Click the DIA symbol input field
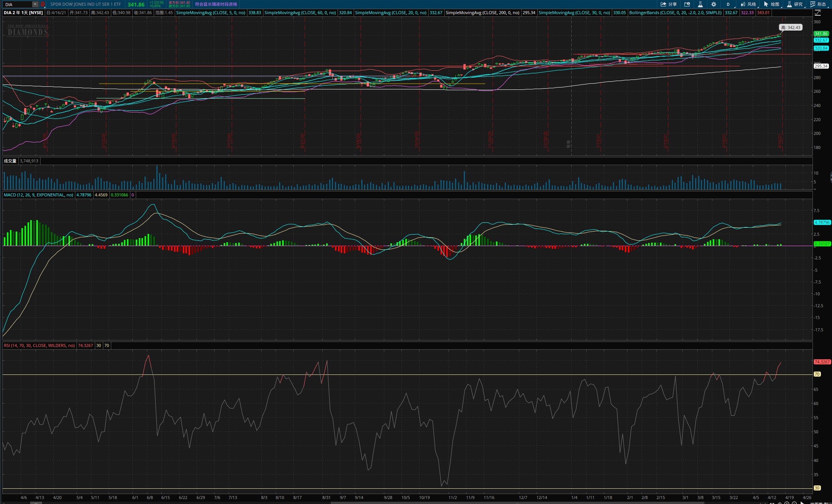Image resolution: width=832 pixels, height=504 pixels. pos(17,4)
